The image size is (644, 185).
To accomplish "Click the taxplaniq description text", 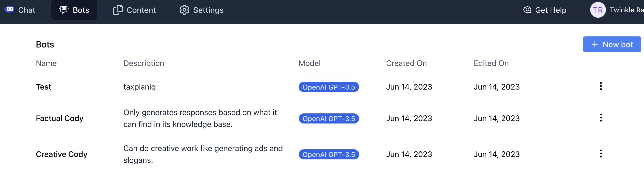I will click(x=140, y=87).
